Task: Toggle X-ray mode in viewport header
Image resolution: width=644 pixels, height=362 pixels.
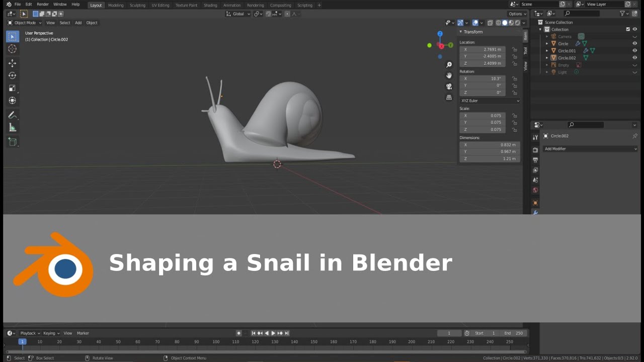Action: tap(490, 23)
